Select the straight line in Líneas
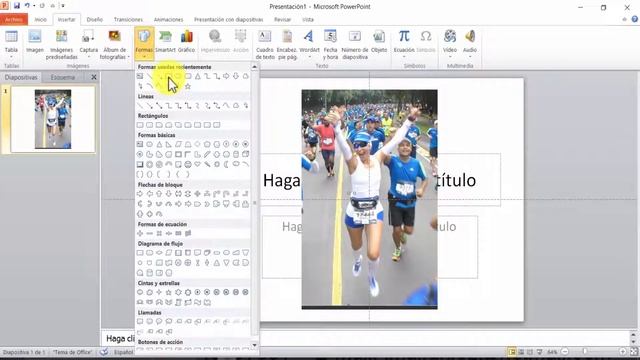Image resolution: width=640 pixels, height=360 pixels. [140, 106]
